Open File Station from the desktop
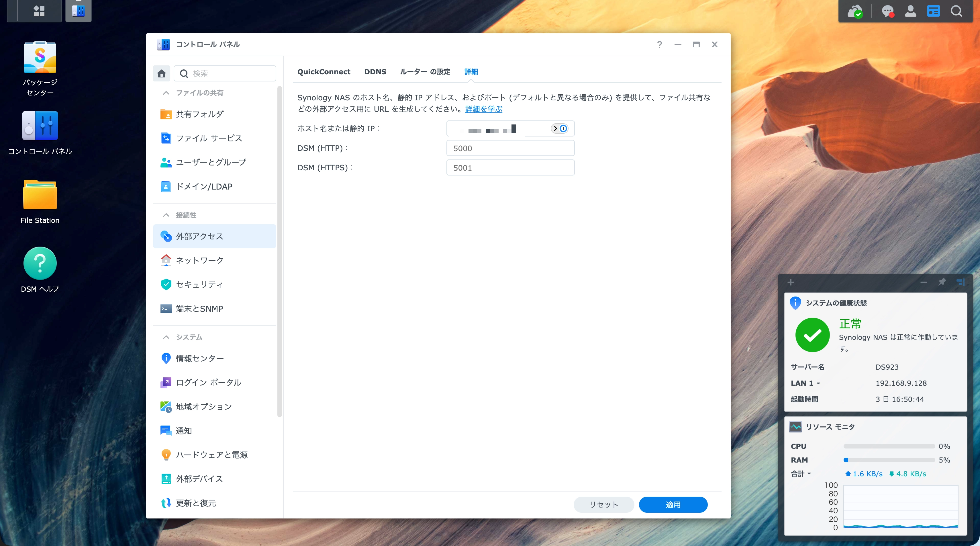Screen dimensions: 980x546 tap(40, 195)
